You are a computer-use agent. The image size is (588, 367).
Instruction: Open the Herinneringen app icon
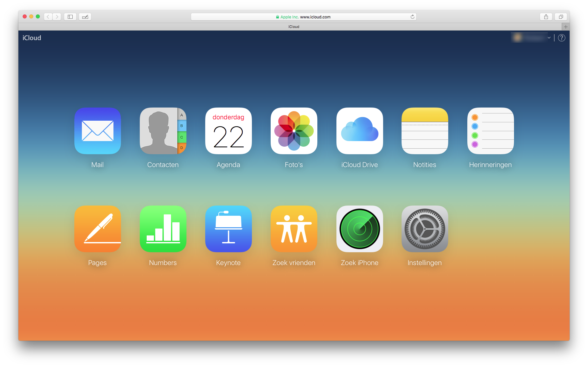491,131
